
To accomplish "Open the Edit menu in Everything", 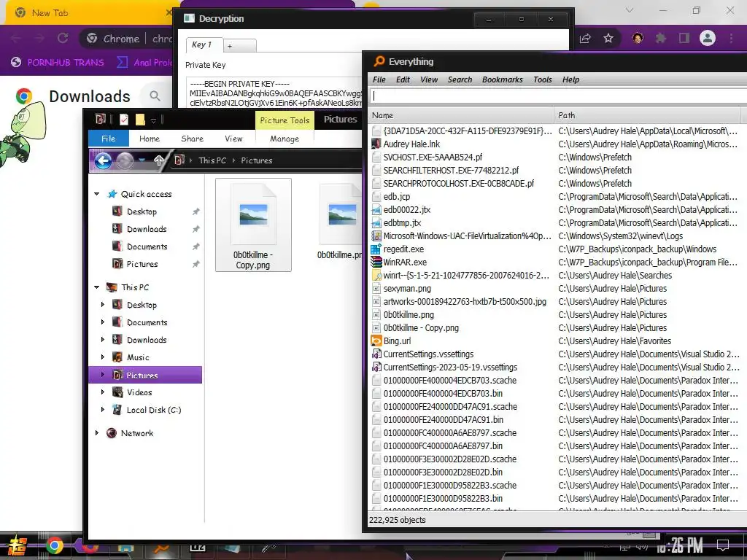I will pos(403,79).
